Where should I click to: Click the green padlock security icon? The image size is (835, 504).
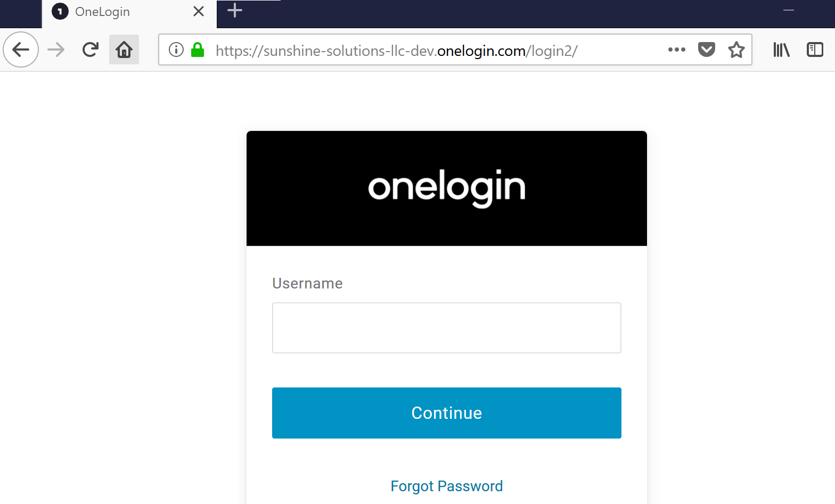(x=198, y=50)
